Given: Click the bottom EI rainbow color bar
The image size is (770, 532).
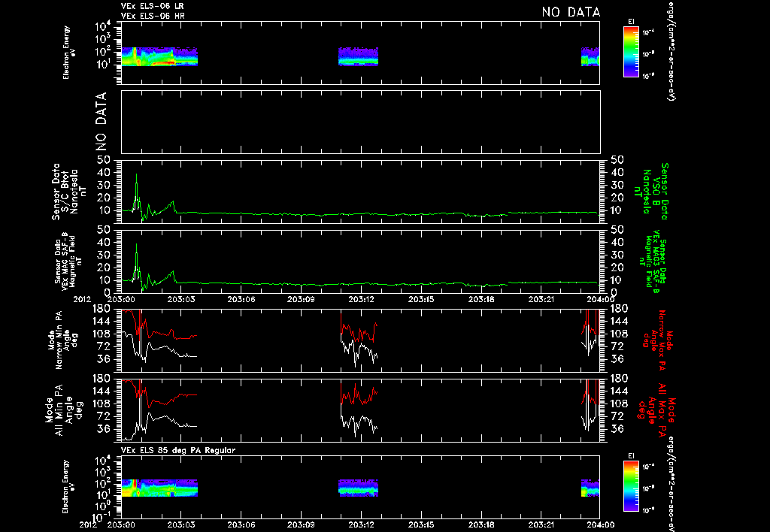Looking at the screenshot, I should [x=631, y=486].
